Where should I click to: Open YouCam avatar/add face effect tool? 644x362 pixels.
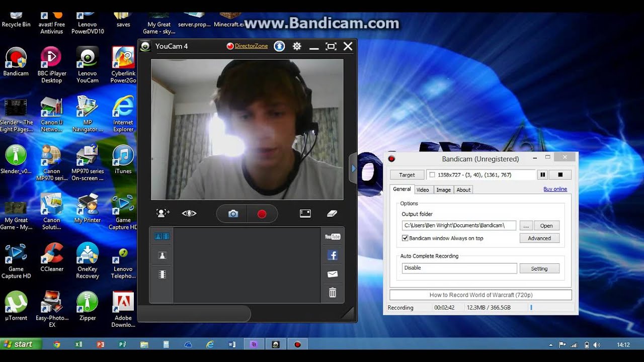(x=163, y=213)
